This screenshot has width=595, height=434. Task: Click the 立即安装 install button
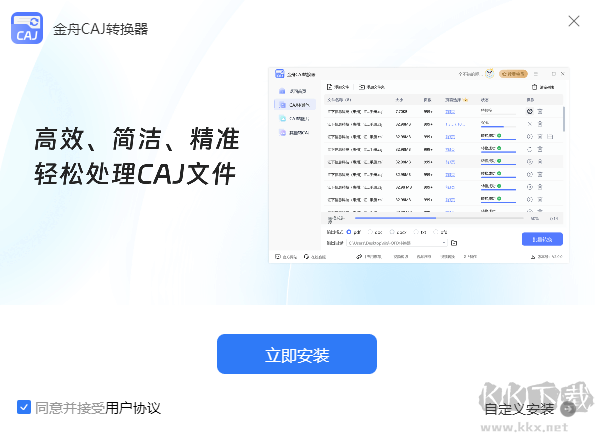click(297, 354)
